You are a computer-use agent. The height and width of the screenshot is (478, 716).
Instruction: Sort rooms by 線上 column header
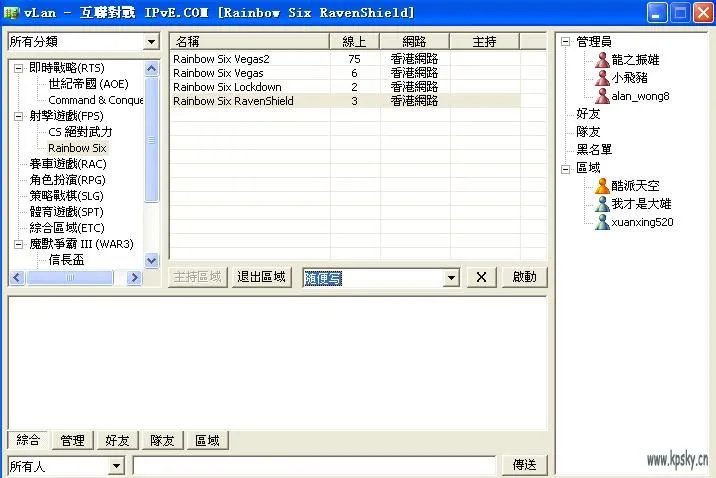[354, 42]
